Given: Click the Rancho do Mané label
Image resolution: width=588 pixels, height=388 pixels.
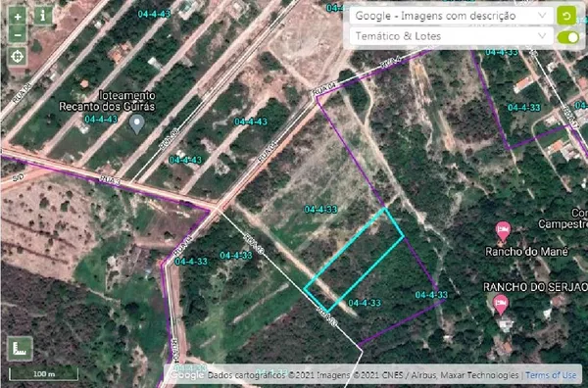Looking at the screenshot, I should (526, 252).
